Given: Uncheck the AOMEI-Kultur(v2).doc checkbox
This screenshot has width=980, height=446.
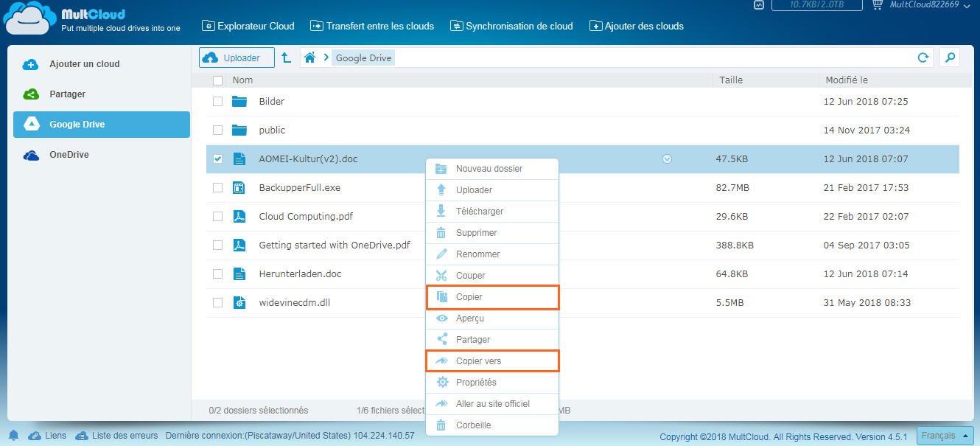Looking at the screenshot, I should pos(217,158).
